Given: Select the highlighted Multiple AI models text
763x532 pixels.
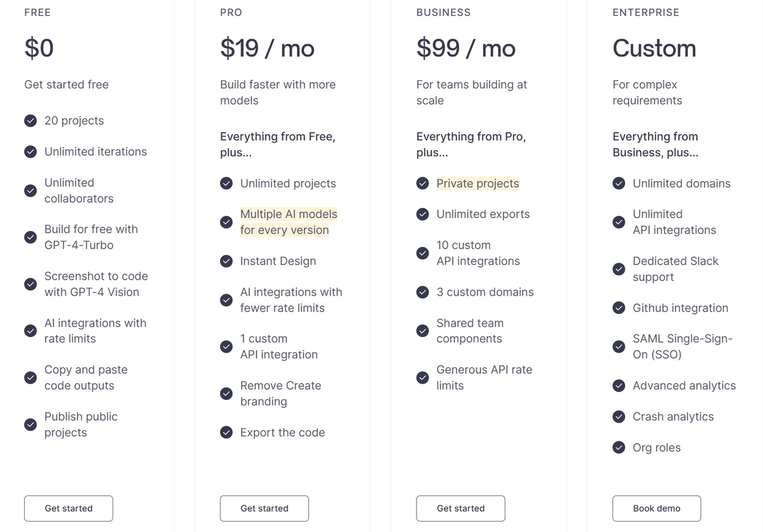Looking at the screenshot, I should tap(289, 222).
